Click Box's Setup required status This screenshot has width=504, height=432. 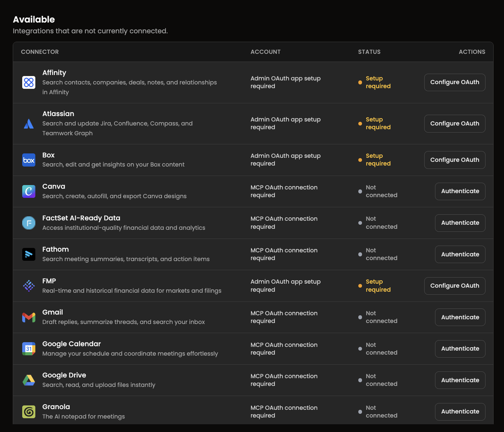[374, 160]
